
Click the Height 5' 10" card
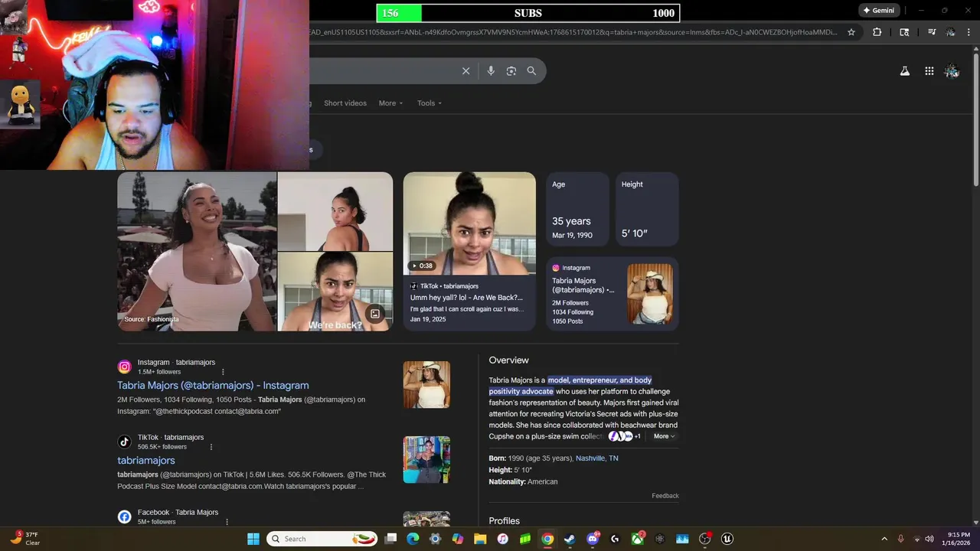[x=647, y=209]
